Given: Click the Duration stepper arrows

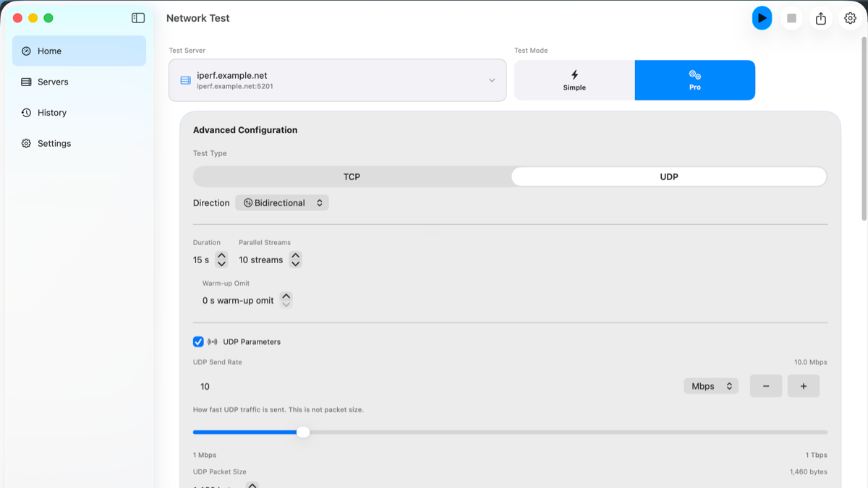Looking at the screenshot, I should [x=221, y=260].
